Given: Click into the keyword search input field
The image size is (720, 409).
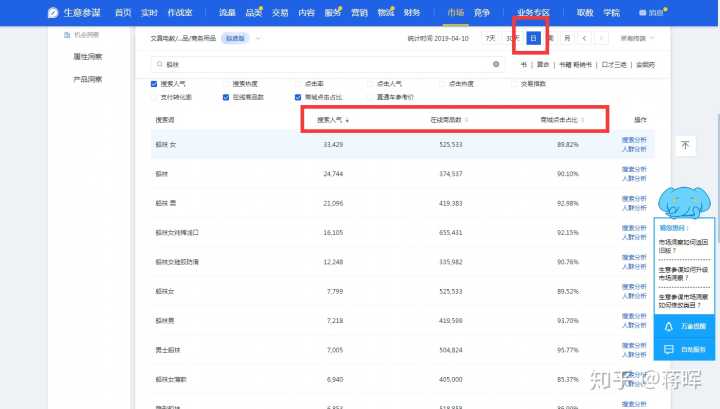Looking at the screenshot, I should (x=320, y=63).
